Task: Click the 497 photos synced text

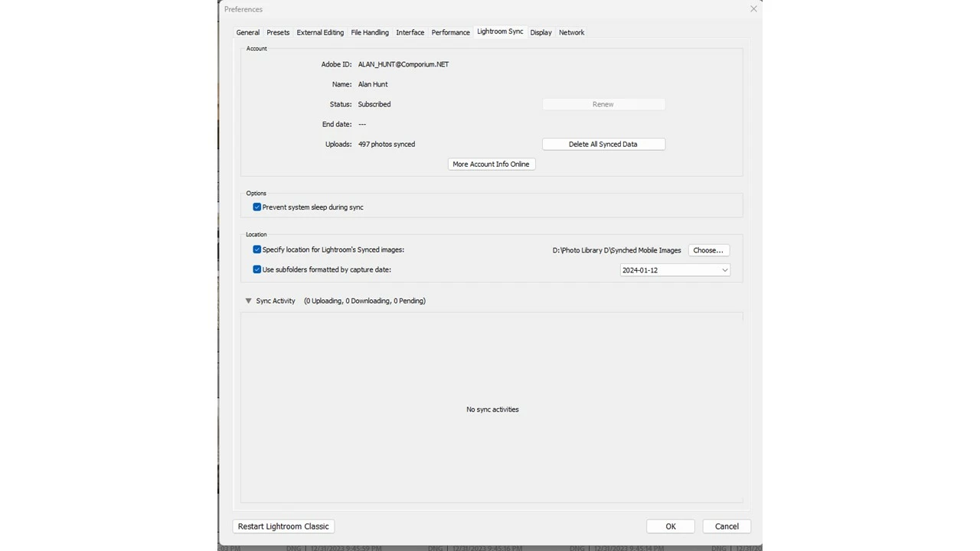Action: (387, 144)
